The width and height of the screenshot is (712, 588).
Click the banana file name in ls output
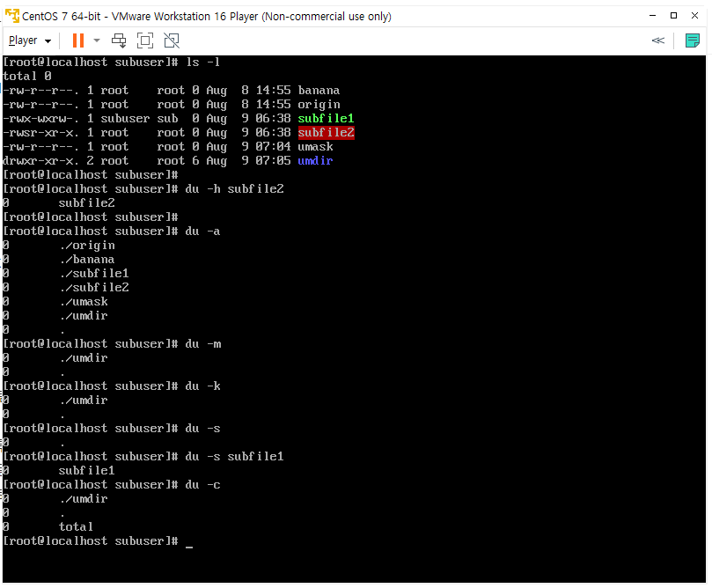click(319, 91)
